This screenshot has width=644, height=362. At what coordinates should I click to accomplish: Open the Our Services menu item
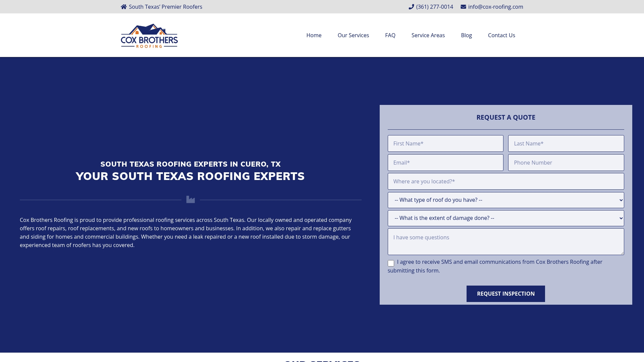click(x=353, y=35)
